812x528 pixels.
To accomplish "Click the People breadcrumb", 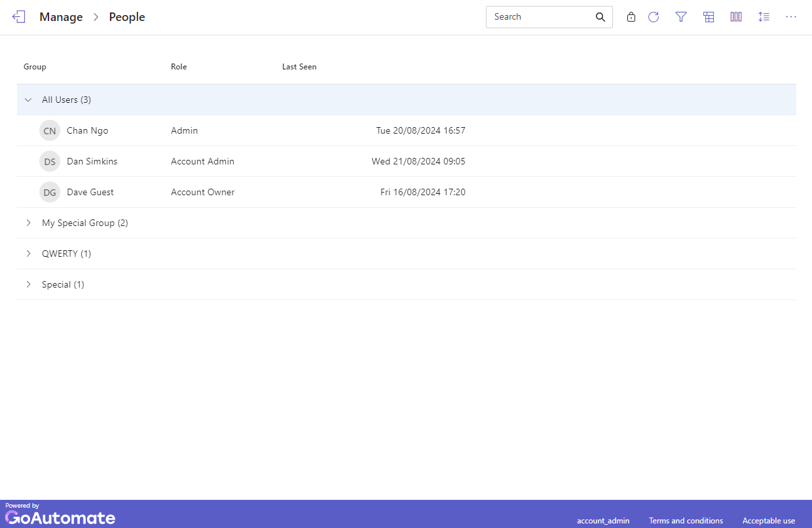I will click(x=127, y=17).
